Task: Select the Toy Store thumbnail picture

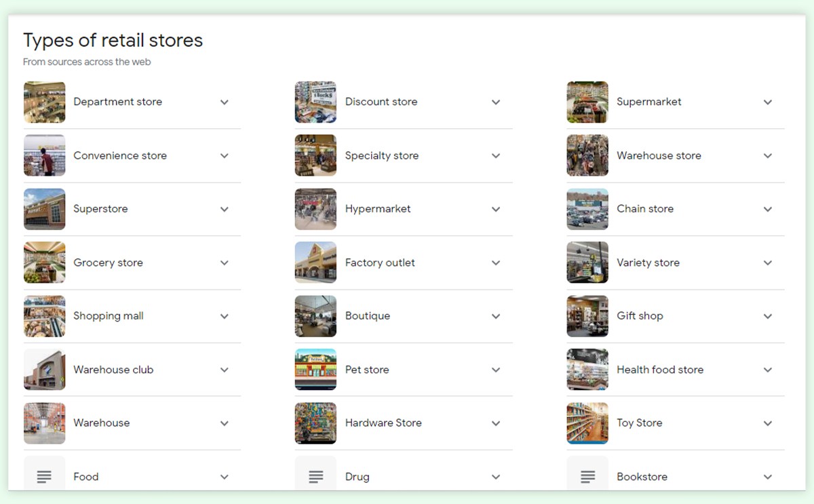Action: pos(587,423)
